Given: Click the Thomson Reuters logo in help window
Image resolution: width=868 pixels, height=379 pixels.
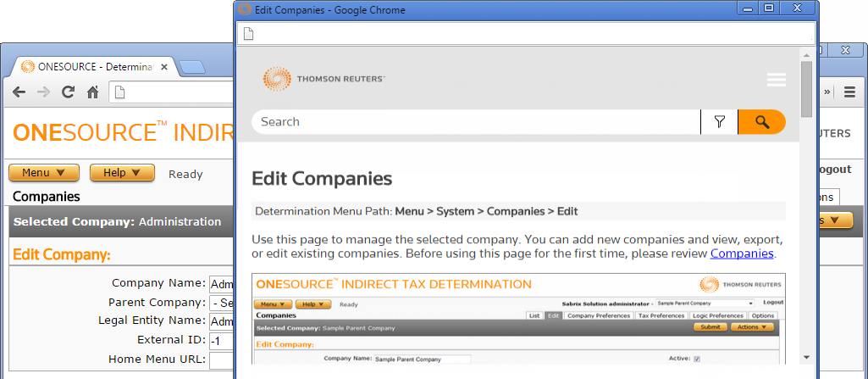Looking at the screenshot, I should (x=324, y=80).
